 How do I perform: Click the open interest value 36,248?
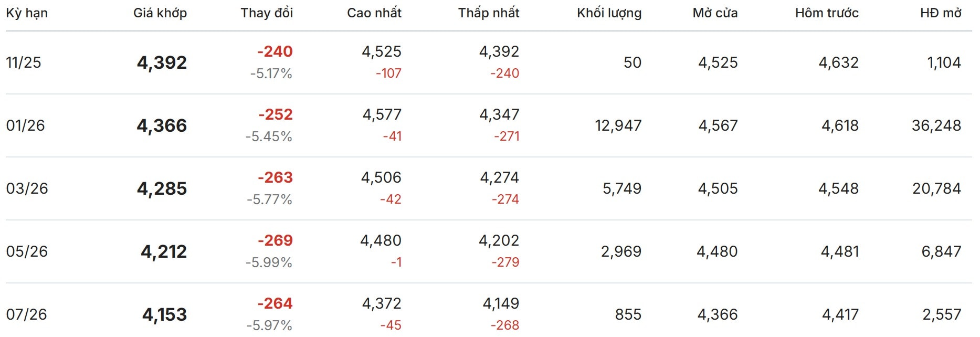(x=936, y=125)
